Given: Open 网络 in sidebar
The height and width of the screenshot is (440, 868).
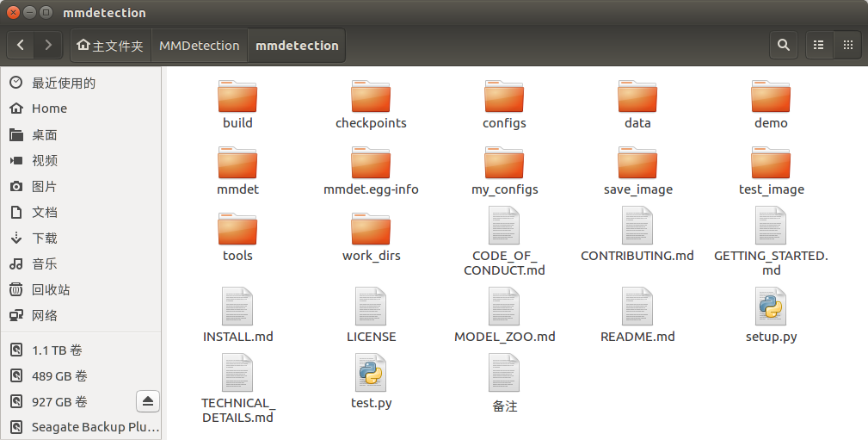Looking at the screenshot, I should pos(81,316).
